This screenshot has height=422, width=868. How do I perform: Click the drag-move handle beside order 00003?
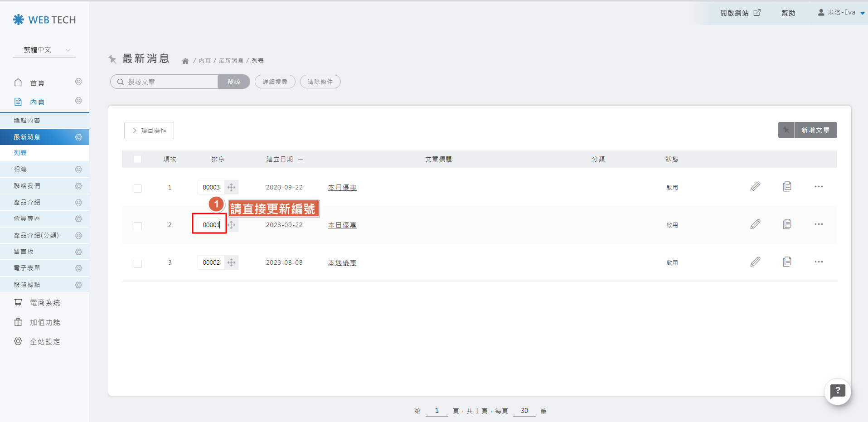[231, 187]
